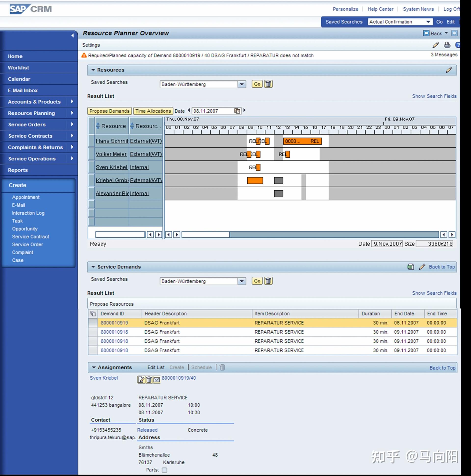This screenshot has width=471, height=476.
Task: Click delete icon beside Resources Go button
Action: click(268, 84)
